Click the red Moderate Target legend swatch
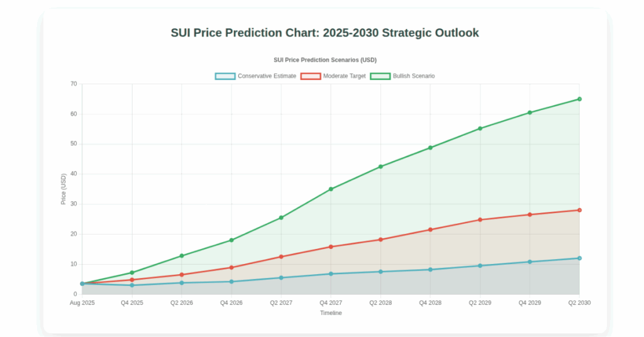Viewport: 644px width, 337px height. [x=310, y=76]
